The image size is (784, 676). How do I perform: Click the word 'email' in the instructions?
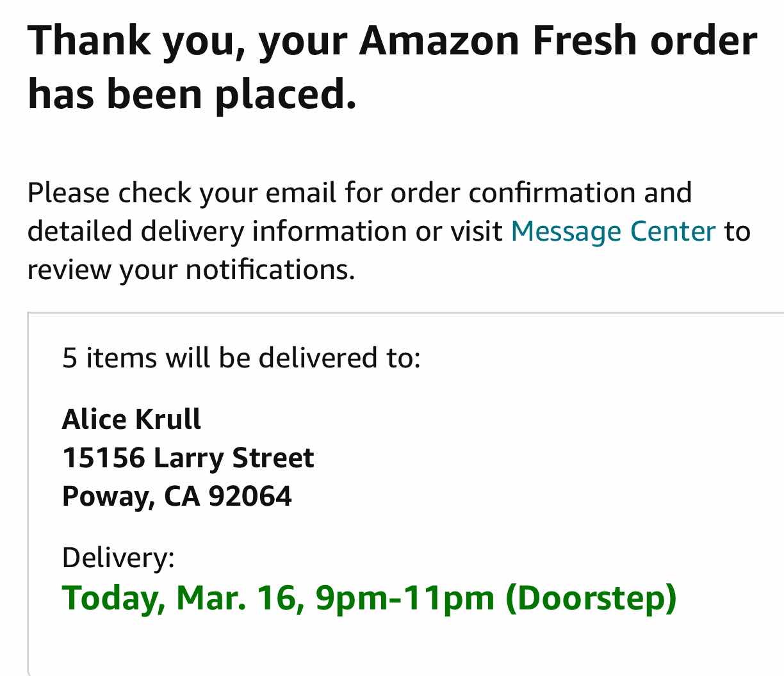click(301, 193)
